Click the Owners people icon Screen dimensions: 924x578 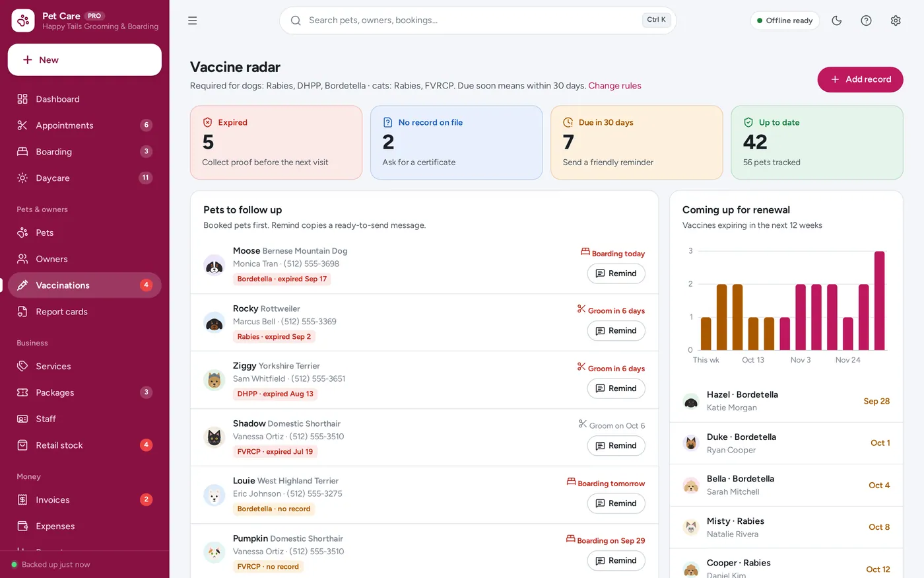22,259
